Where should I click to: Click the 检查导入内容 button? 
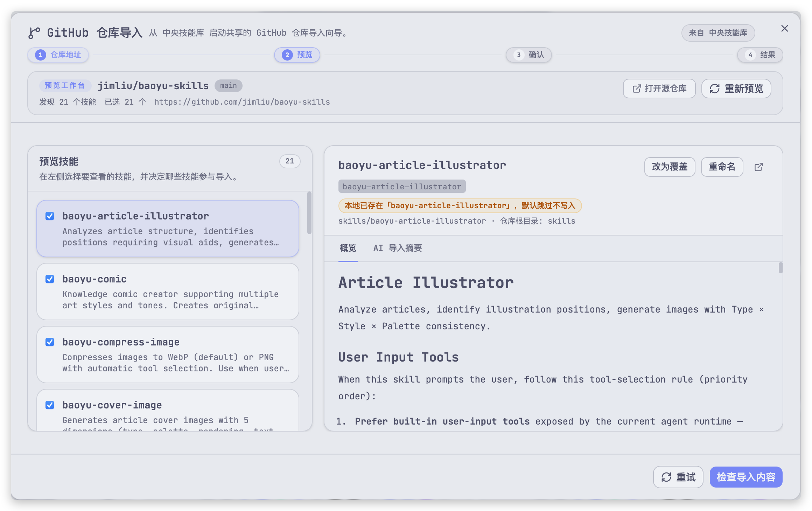(746, 477)
